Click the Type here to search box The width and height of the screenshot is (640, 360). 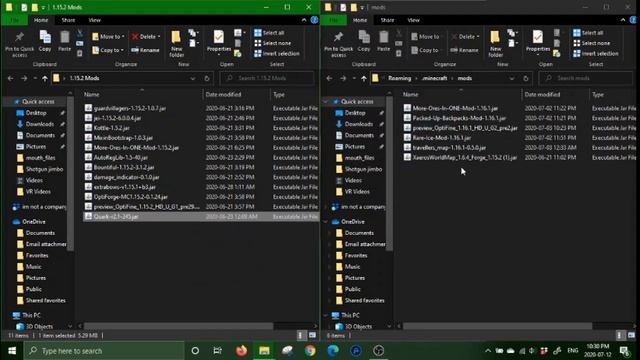point(104,351)
